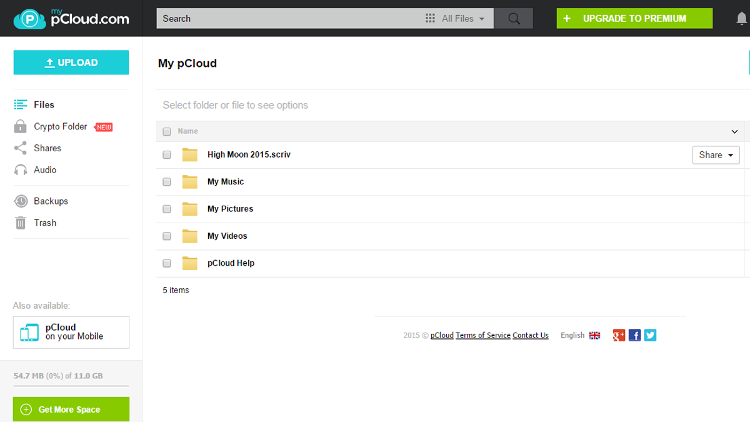
Task: Click the Facebook icon in footer
Action: coord(635,335)
